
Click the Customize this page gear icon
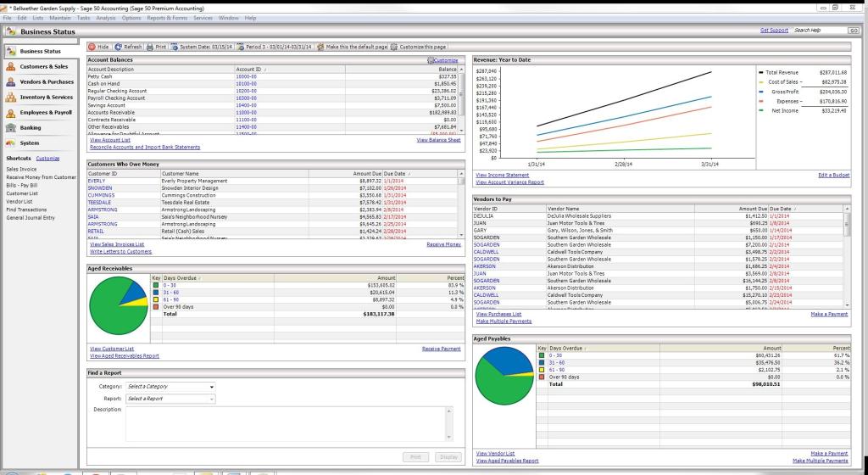coord(394,47)
